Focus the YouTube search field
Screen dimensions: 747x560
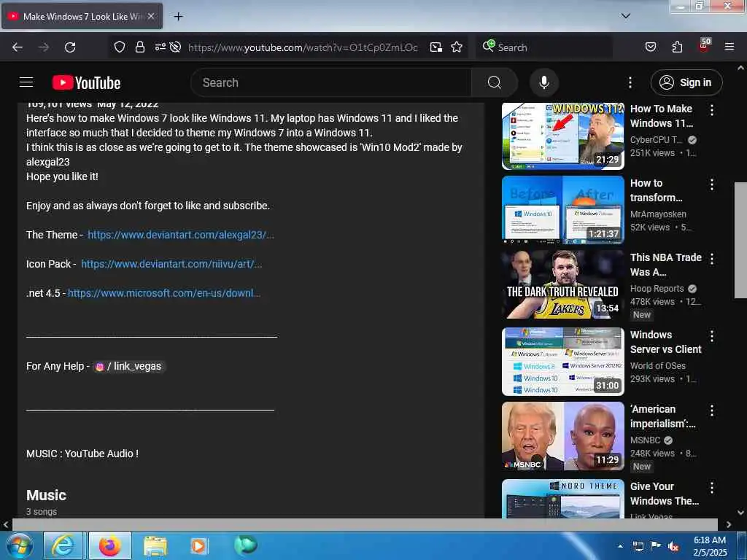click(x=331, y=82)
